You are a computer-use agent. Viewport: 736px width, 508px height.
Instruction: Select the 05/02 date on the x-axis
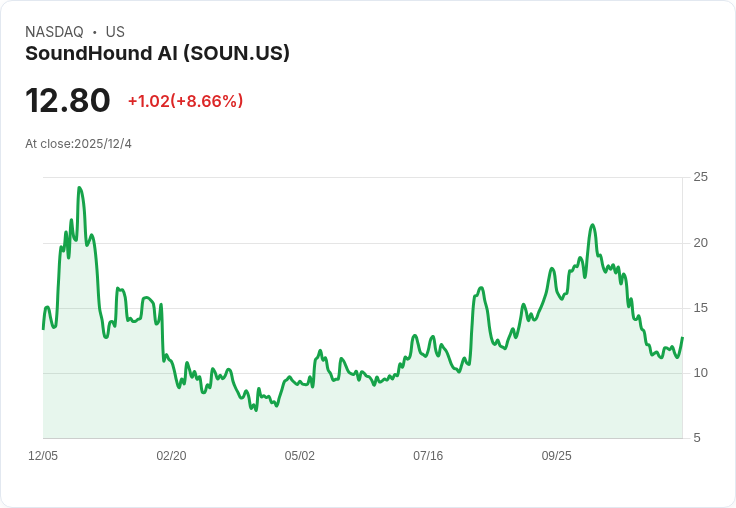point(300,456)
